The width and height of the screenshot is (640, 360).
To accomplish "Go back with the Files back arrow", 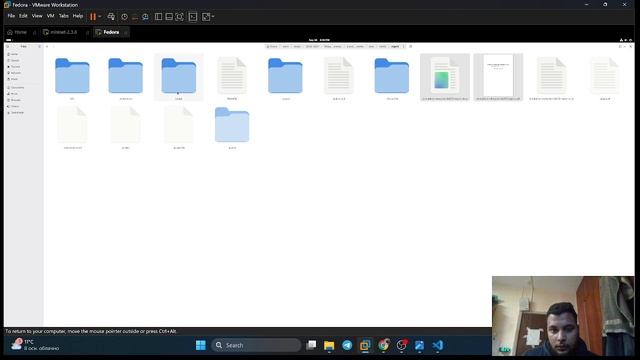I will [47, 47].
